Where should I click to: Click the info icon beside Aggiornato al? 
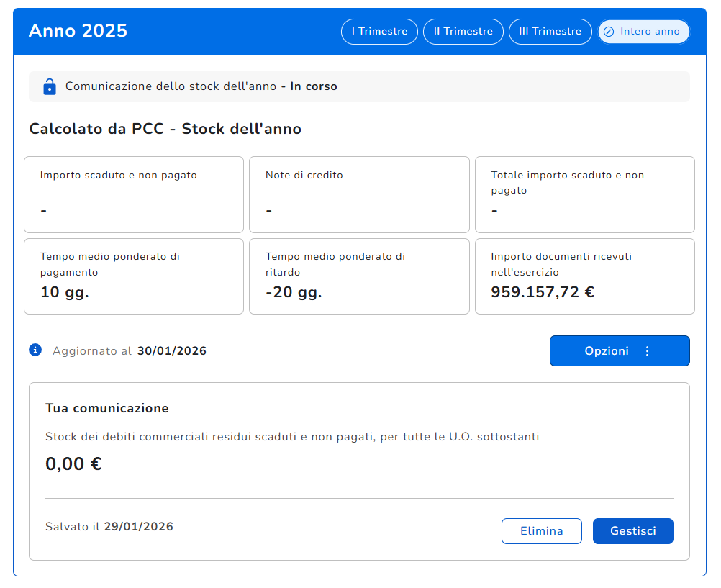(35, 350)
